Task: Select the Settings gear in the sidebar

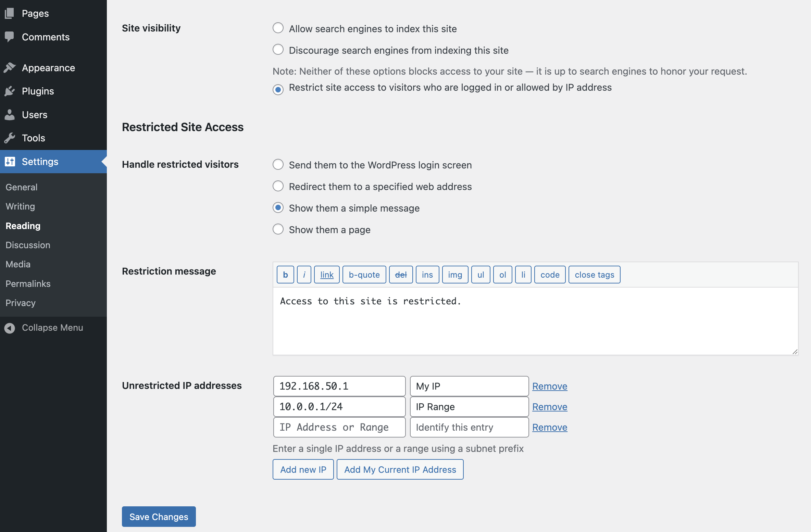Action: pos(40,161)
